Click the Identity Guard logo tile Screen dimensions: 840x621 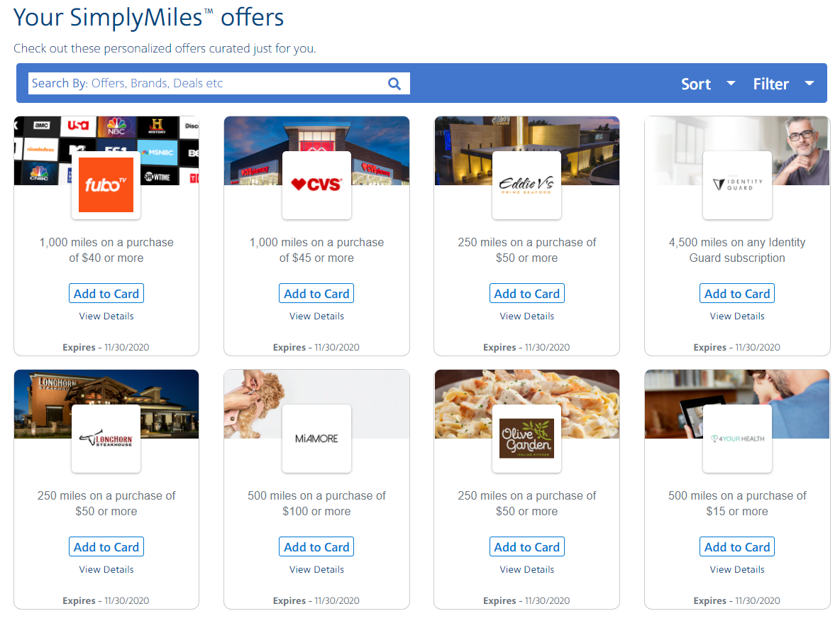pyautogui.click(x=737, y=185)
